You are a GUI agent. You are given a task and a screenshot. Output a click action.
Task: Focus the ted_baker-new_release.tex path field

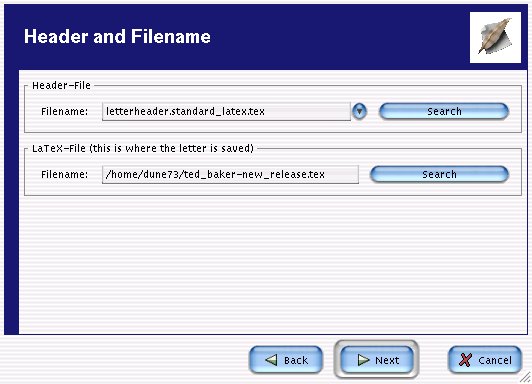tap(230, 174)
